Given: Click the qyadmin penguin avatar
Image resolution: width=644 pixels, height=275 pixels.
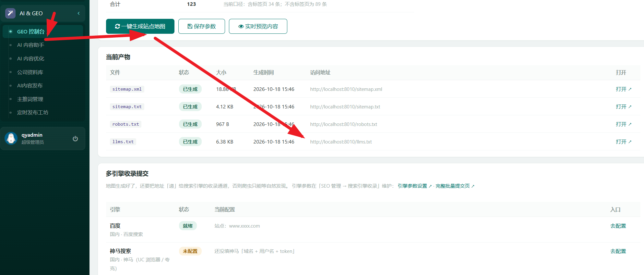Looking at the screenshot, I should tap(11, 138).
